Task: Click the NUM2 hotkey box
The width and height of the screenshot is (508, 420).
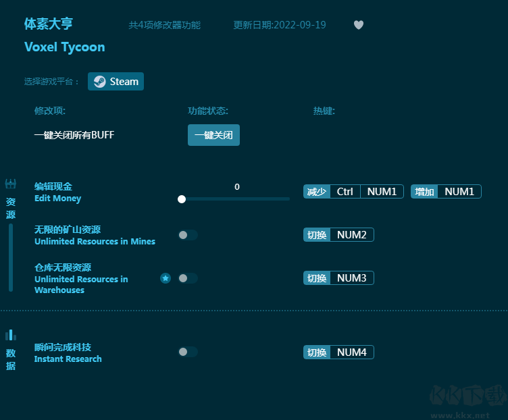Action: click(352, 235)
